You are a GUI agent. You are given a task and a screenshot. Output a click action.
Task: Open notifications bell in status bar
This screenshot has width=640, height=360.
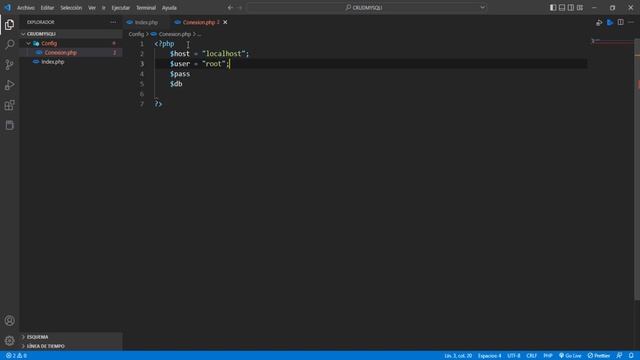pyautogui.click(x=631, y=356)
